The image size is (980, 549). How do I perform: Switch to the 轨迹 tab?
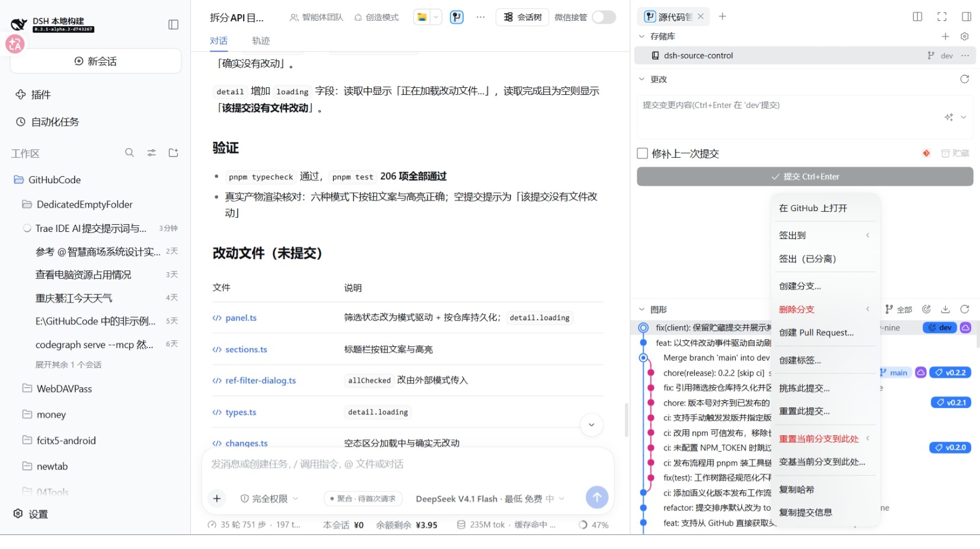261,41
